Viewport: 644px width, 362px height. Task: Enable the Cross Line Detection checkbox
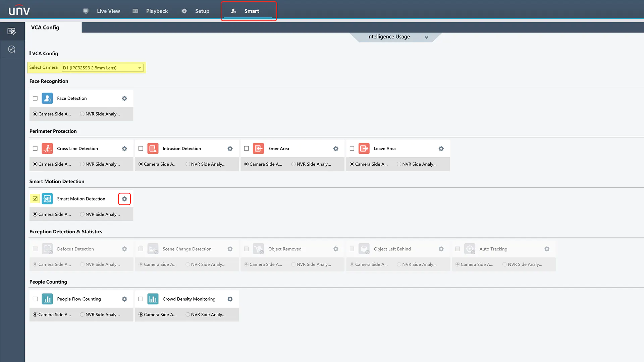[x=35, y=148]
